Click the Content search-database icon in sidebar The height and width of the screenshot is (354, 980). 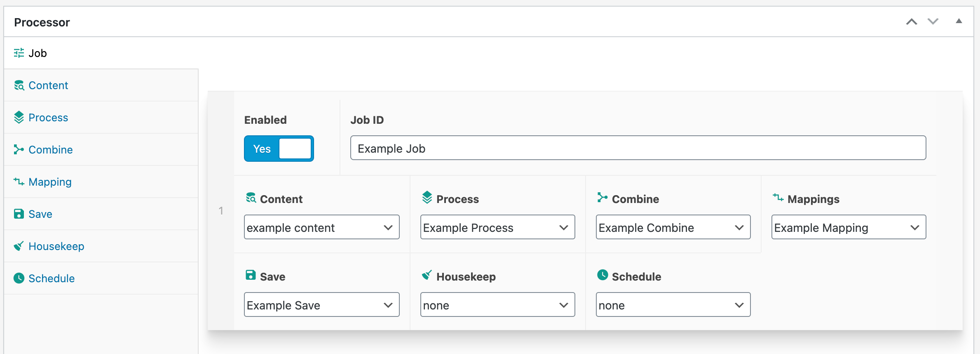tap(19, 85)
